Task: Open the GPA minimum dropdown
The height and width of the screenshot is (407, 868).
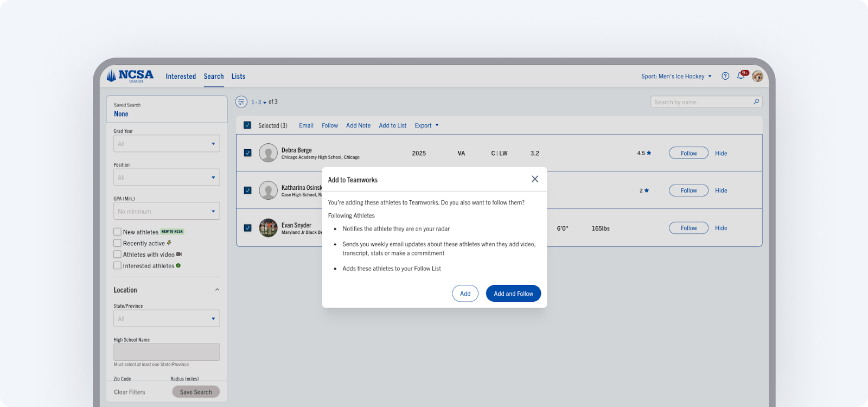Action: tap(167, 211)
